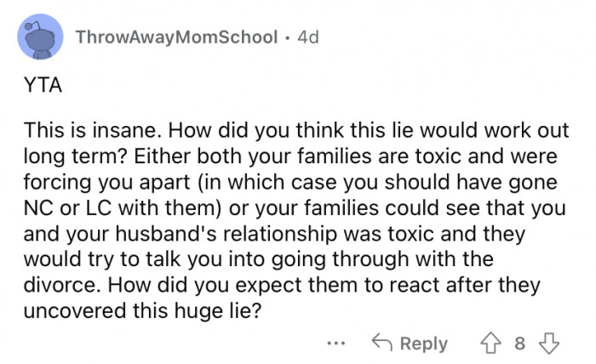Viewport: 596px width, 364px height.
Task: Open the three-dot more options menu
Action: click(336, 343)
